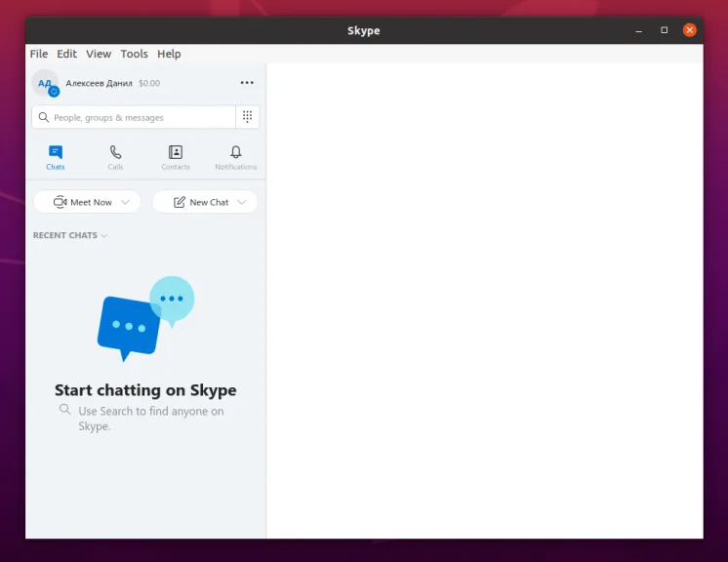
Task: Click the magnifier icon in search box
Action: 44,117
